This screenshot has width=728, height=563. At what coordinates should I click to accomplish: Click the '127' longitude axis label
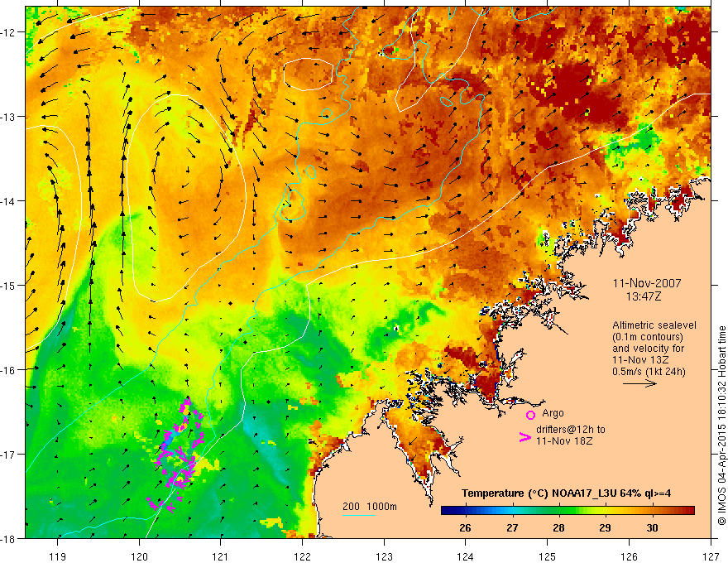coord(711,556)
